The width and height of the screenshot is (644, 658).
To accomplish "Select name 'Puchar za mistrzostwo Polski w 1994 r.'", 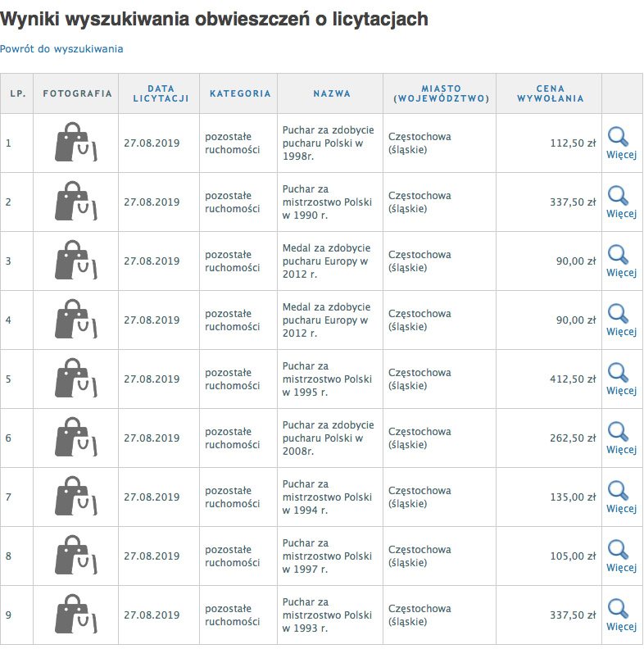I will (x=327, y=497).
